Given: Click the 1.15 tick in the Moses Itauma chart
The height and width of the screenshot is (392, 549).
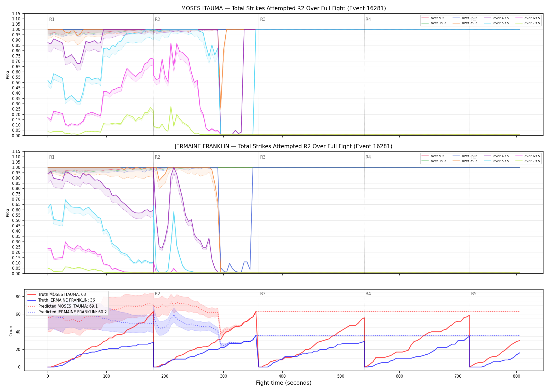Looking at the screenshot, I should (16, 14).
